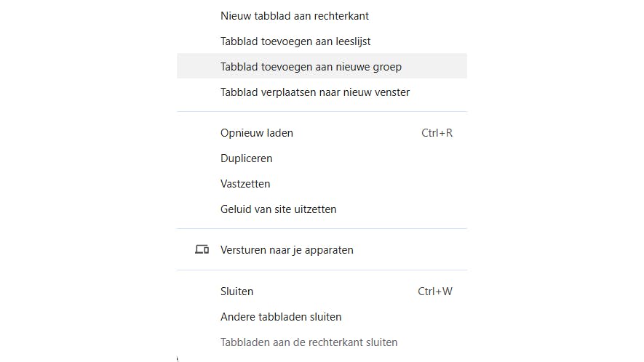
Task: Duplicate the tab via "Dupliceren"
Action: [x=246, y=158]
